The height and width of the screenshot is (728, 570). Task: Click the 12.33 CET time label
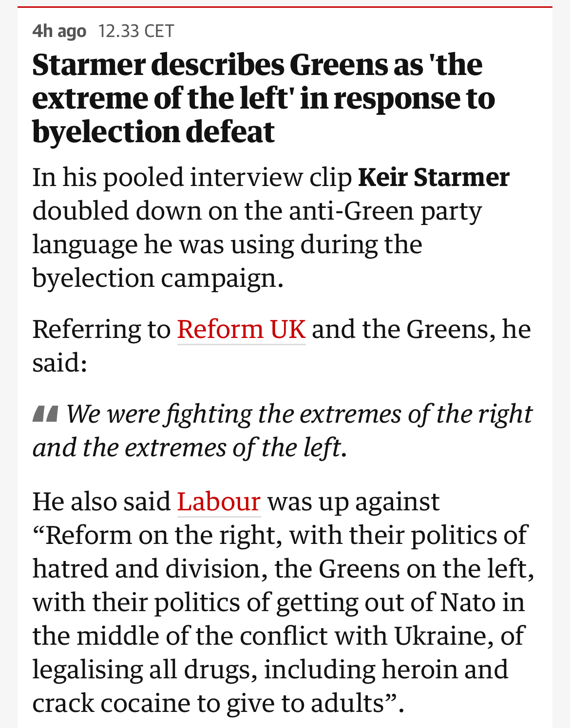tap(136, 31)
